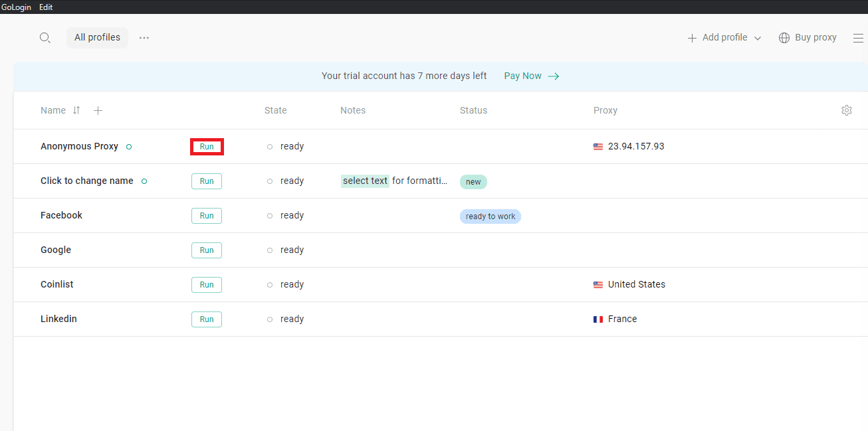Image resolution: width=868 pixels, height=431 pixels.
Task: Run the Anonymous Proxy profile
Action: coord(207,147)
